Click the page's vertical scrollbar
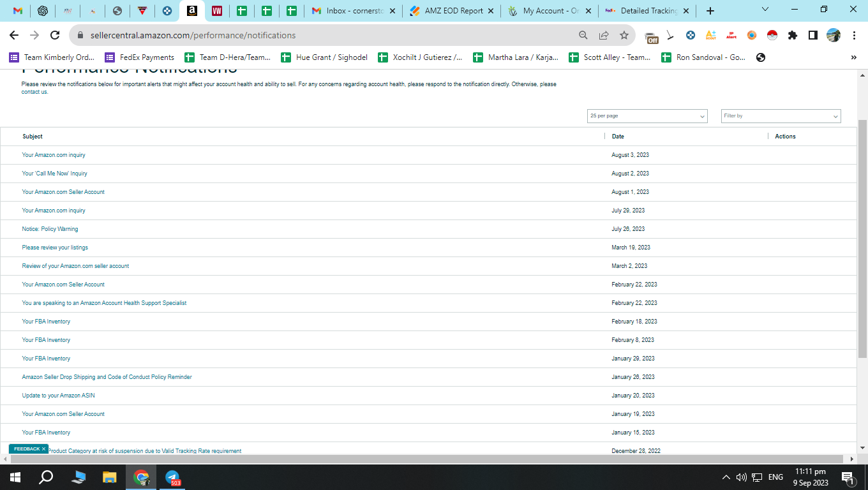Screen dimensions: 868x490 (x=862, y=238)
